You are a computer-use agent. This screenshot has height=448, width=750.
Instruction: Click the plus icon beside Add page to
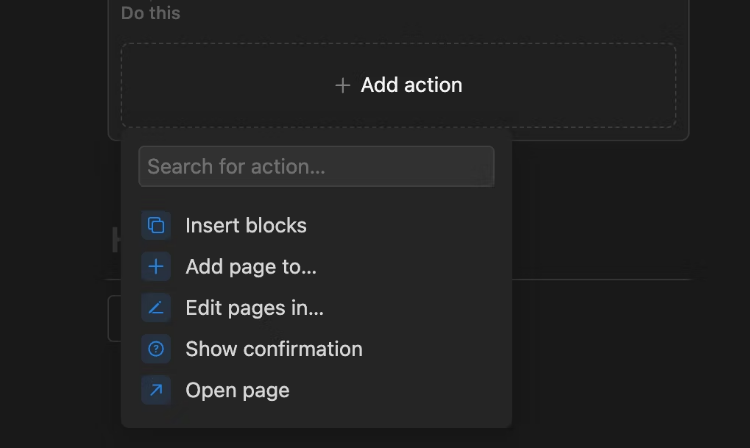(156, 266)
